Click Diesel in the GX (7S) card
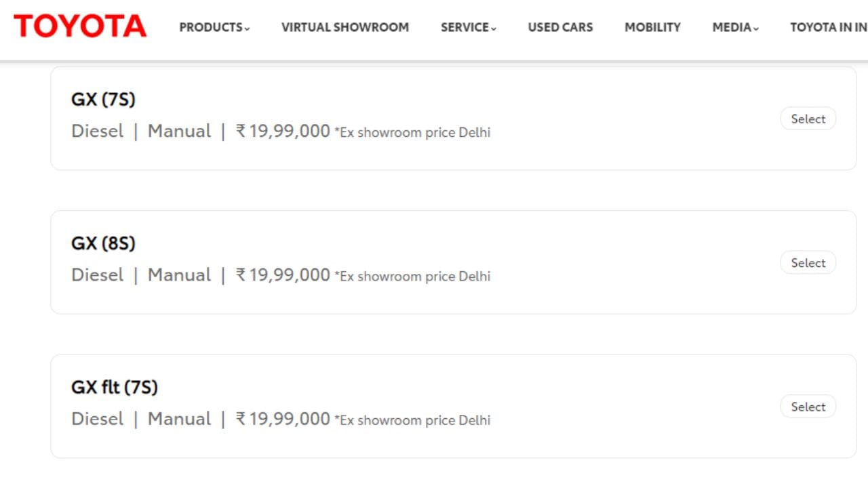The width and height of the screenshot is (868, 488). (x=98, y=131)
